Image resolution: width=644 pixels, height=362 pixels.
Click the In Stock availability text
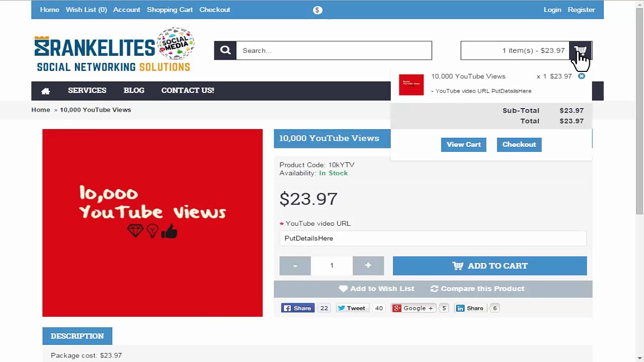tap(333, 173)
